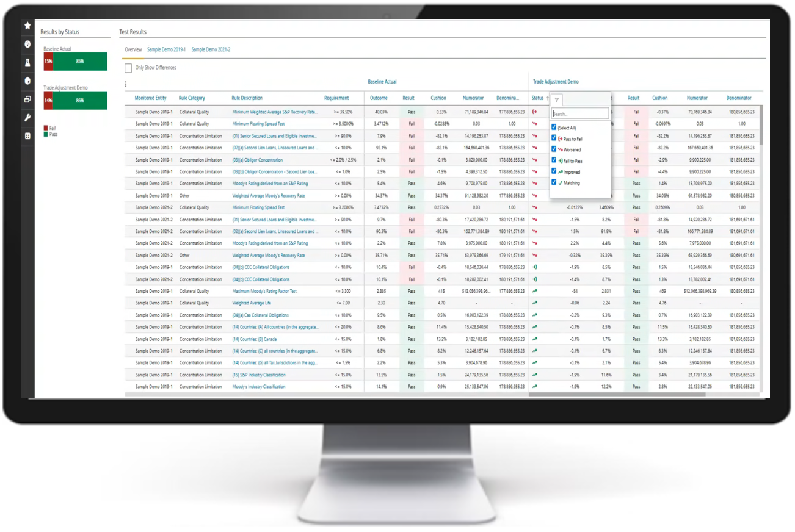This screenshot has width=795, height=532.
Task: Click the green Baseline Actual pass bar
Action: tap(80, 61)
